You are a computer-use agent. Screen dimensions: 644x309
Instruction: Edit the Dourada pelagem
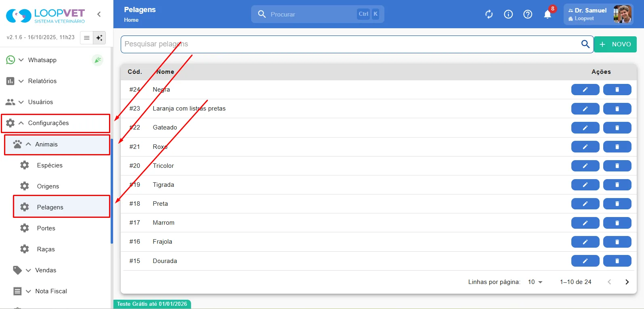pyautogui.click(x=585, y=261)
